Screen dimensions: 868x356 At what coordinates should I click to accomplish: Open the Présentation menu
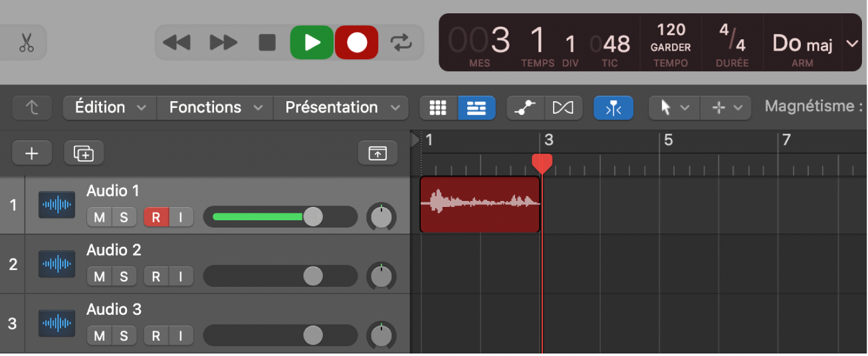341,107
